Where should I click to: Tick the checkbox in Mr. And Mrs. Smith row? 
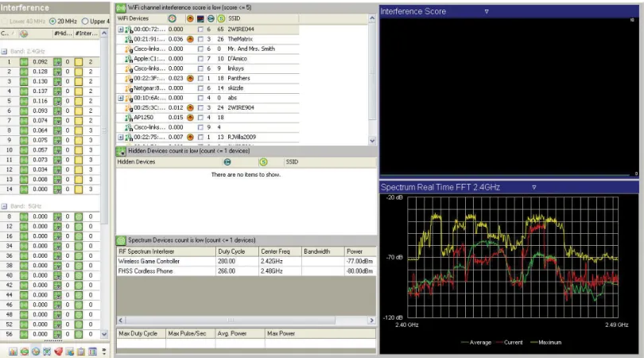[x=200, y=49]
